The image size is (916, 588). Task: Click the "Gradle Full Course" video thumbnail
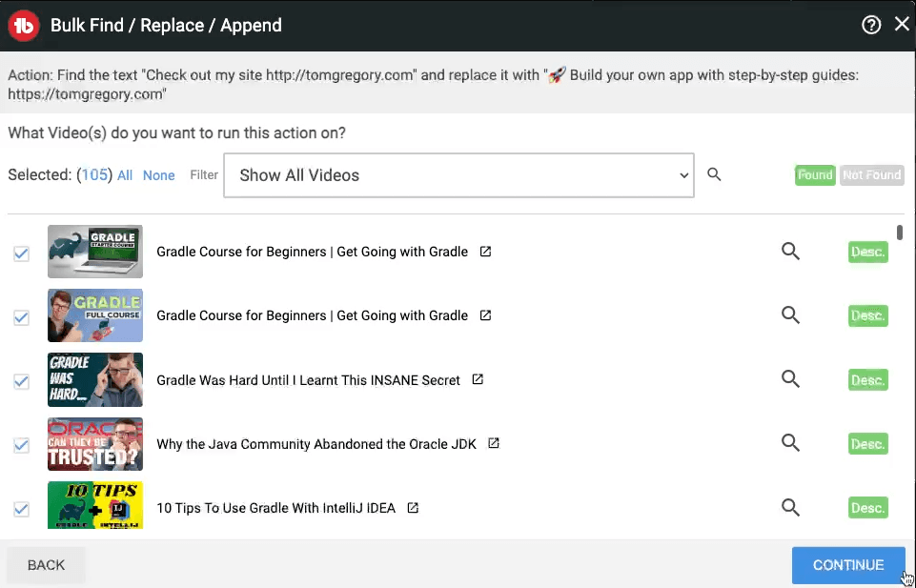[94, 315]
